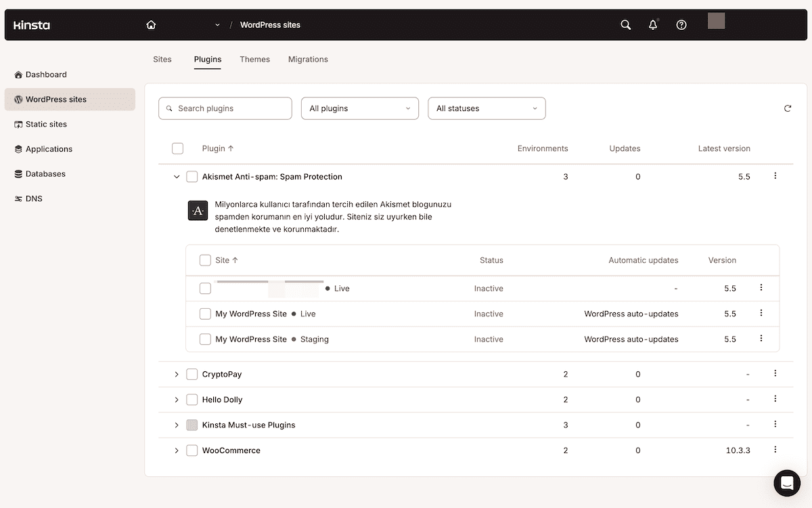812x508 pixels.
Task: Click the home icon in the top bar
Action: (x=150, y=24)
